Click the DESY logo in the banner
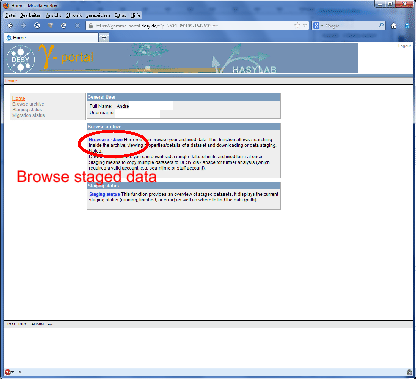The height and width of the screenshot is (379, 416). pos(21,59)
